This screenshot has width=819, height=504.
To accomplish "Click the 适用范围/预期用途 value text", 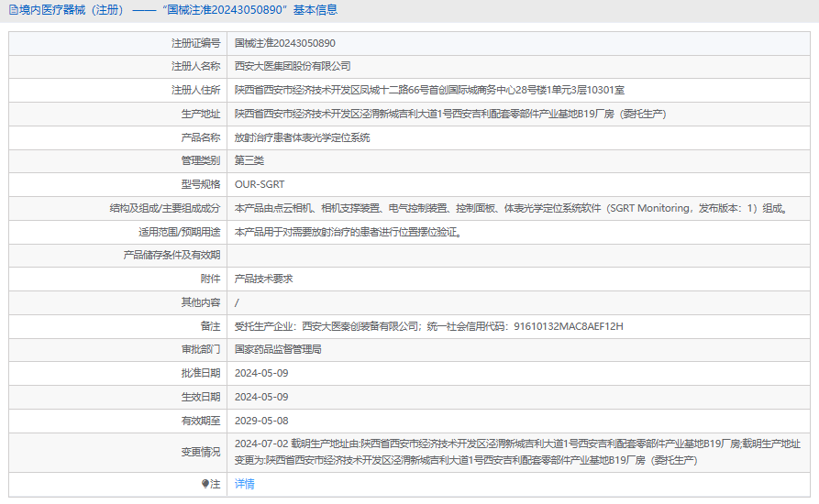I will (348, 232).
